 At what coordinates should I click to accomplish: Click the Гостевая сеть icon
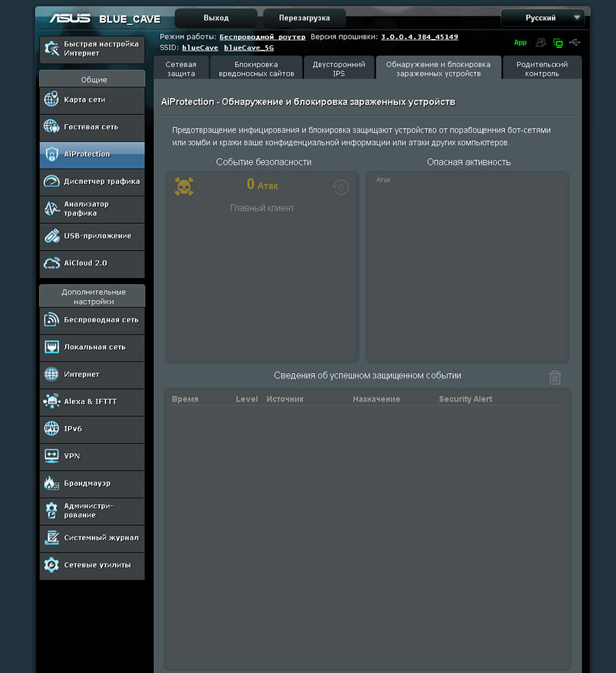pos(51,127)
